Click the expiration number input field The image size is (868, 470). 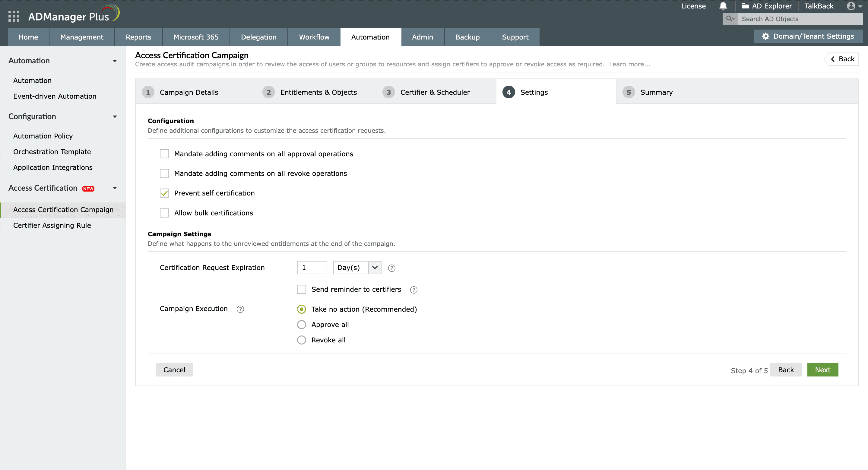(312, 268)
